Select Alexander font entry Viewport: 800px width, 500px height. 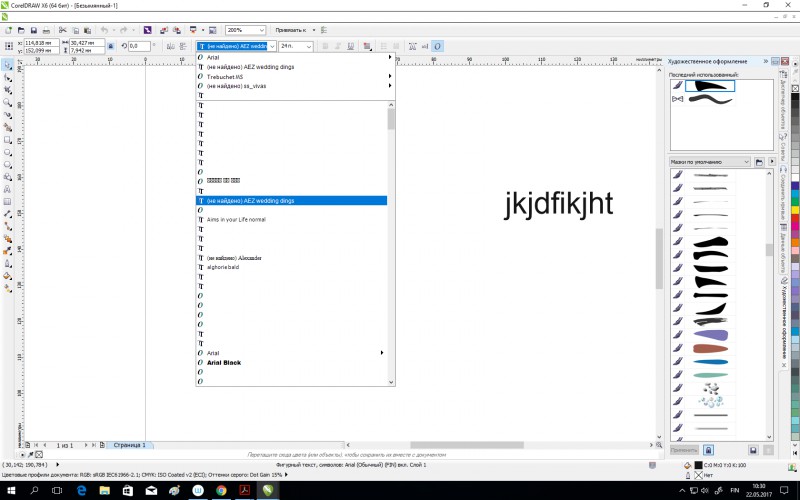(234, 258)
